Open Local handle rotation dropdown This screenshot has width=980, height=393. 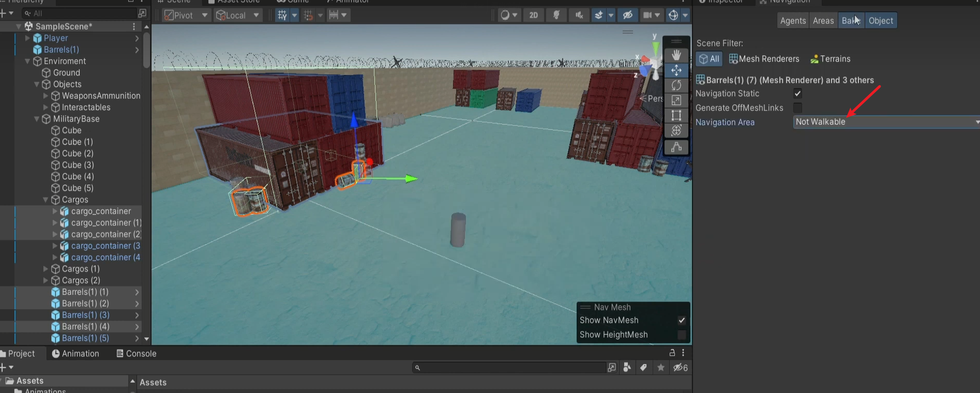[x=237, y=15]
